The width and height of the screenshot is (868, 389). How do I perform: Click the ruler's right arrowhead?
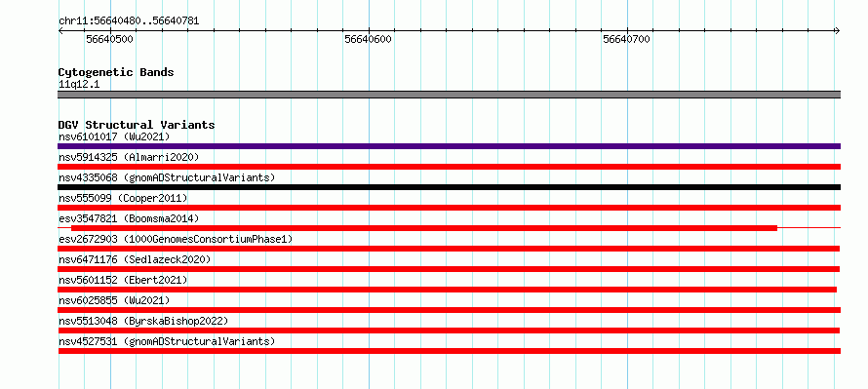[837, 30]
